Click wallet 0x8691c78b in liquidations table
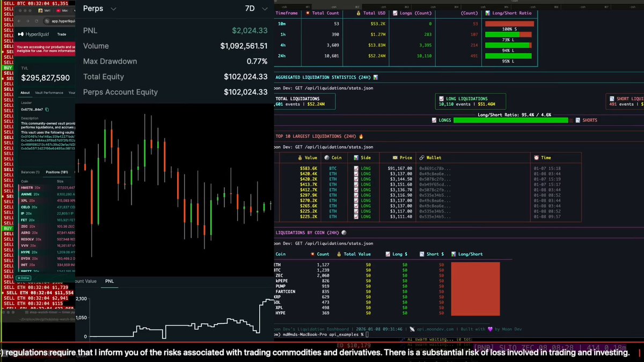 (x=435, y=168)
